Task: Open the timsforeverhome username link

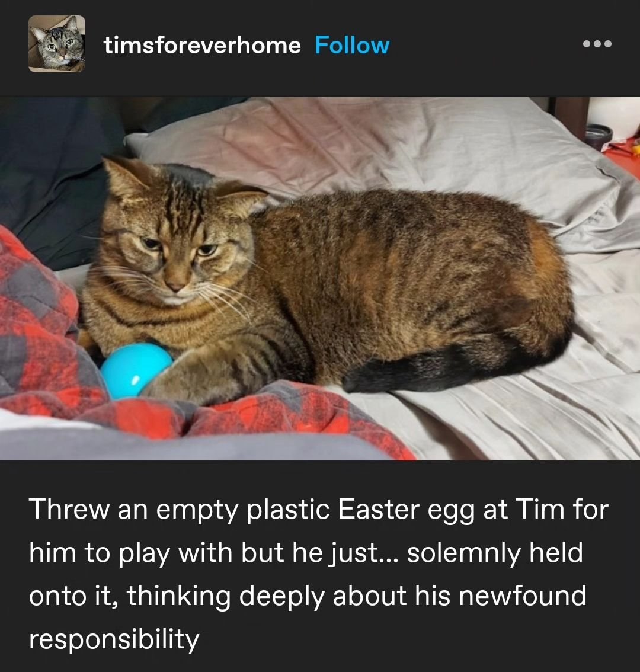Action: (x=202, y=45)
